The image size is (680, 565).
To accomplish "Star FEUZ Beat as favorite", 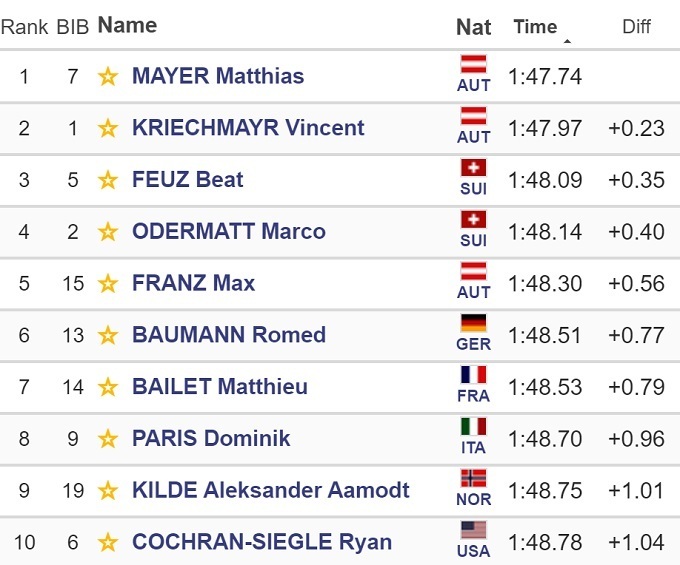I will [x=108, y=181].
